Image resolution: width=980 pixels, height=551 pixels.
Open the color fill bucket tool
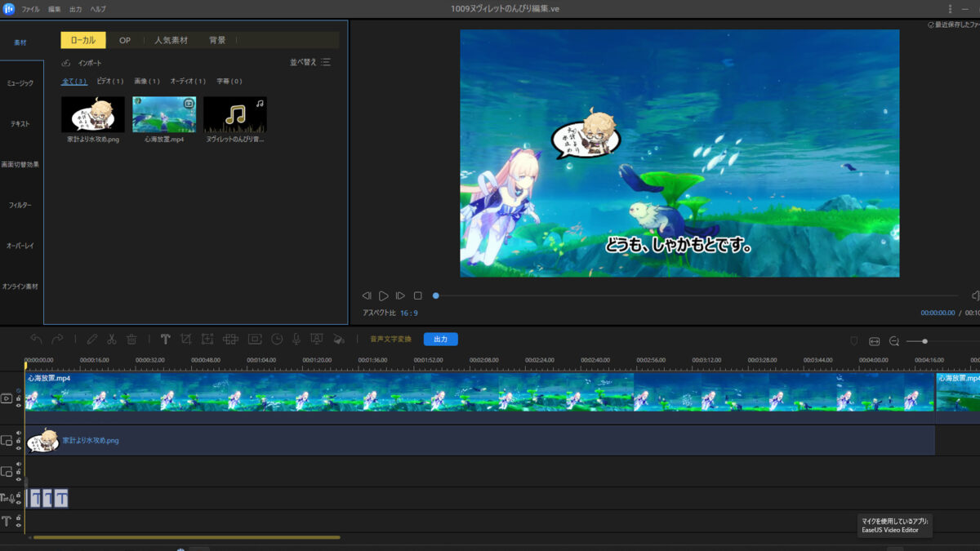click(x=339, y=339)
